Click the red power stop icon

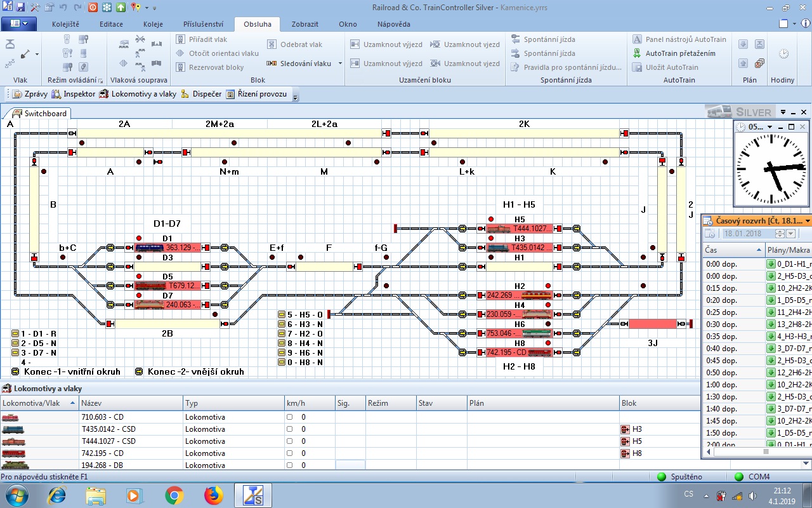point(93,8)
